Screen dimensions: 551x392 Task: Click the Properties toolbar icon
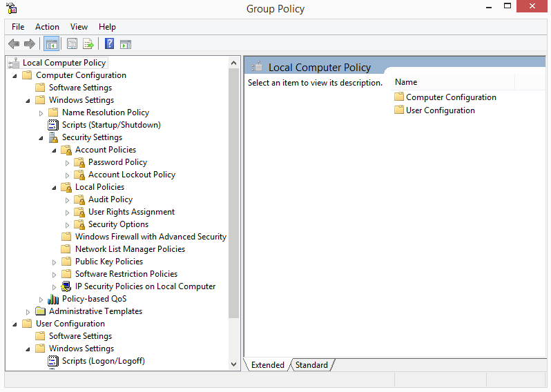click(x=72, y=44)
